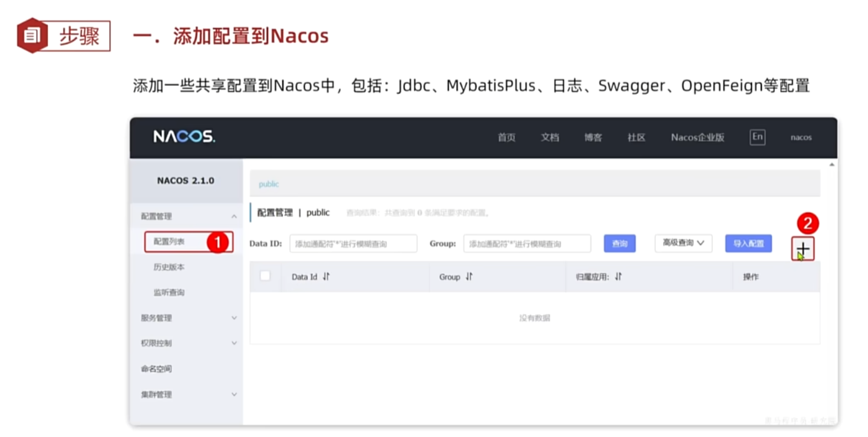This screenshot has width=868, height=437.
Task: Sort table by Data Id arrows
Action: pyautogui.click(x=327, y=277)
